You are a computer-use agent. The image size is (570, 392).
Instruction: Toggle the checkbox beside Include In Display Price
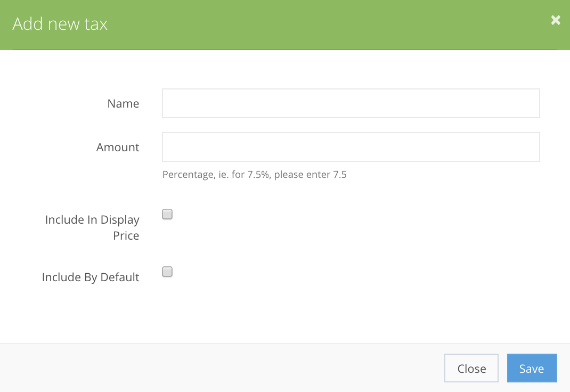(x=167, y=214)
